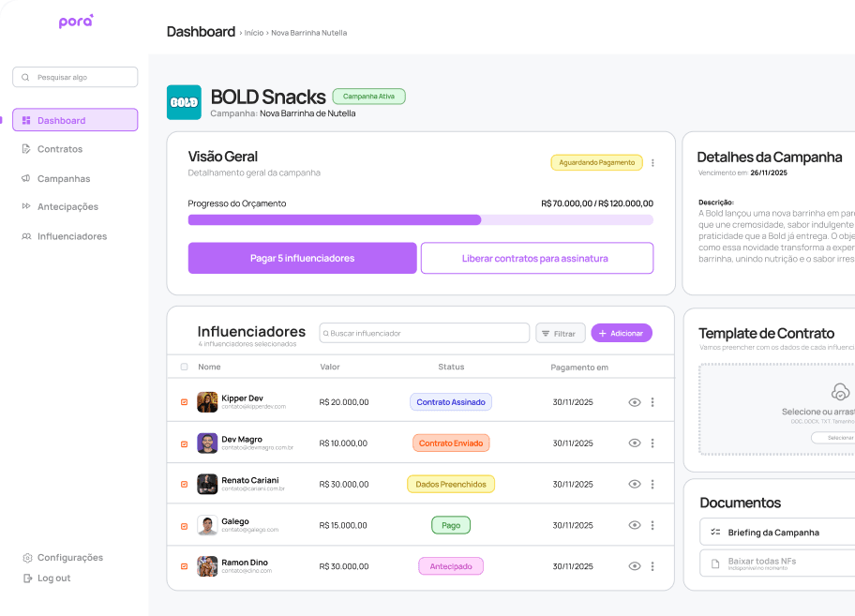Click the Antecipado status badge
855x616 pixels.
point(450,566)
